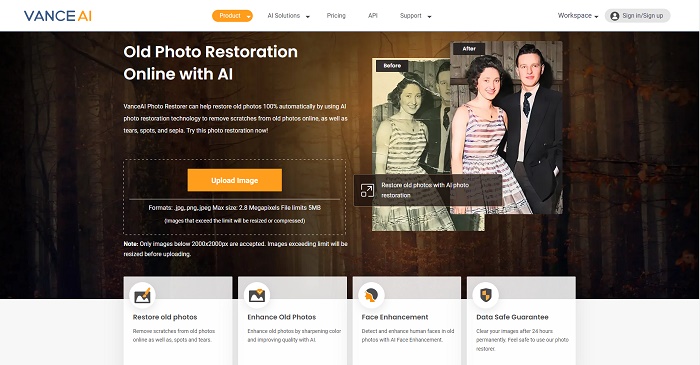Click the Upload Image button
The image size is (700, 365).
pyautogui.click(x=234, y=180)
